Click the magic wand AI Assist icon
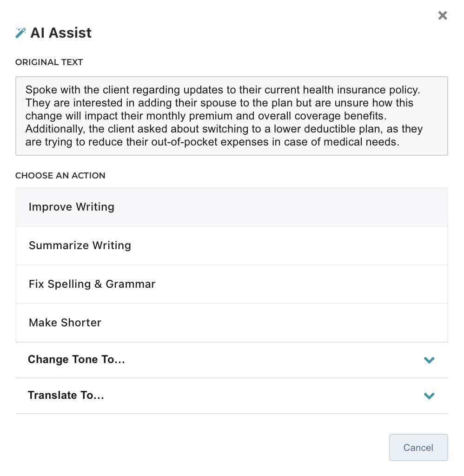Viewport: 464px width, 476px height. (20, 33)
